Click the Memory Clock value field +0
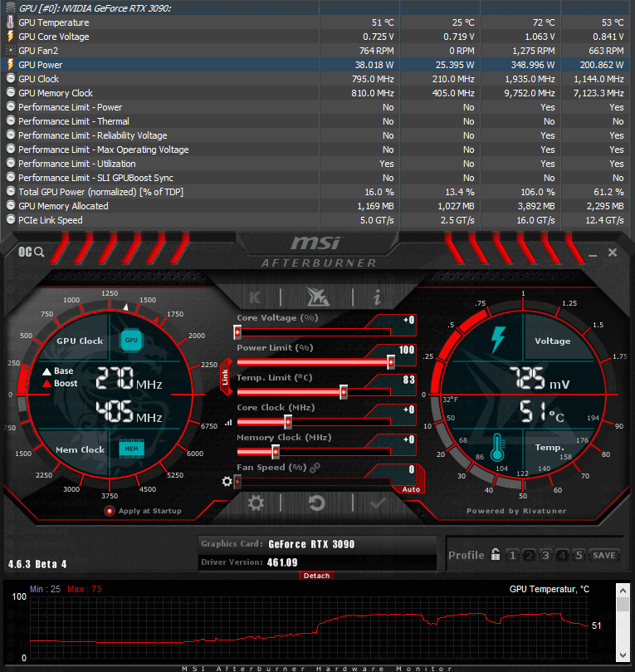The image size is (635, 672). coord(408,439)
